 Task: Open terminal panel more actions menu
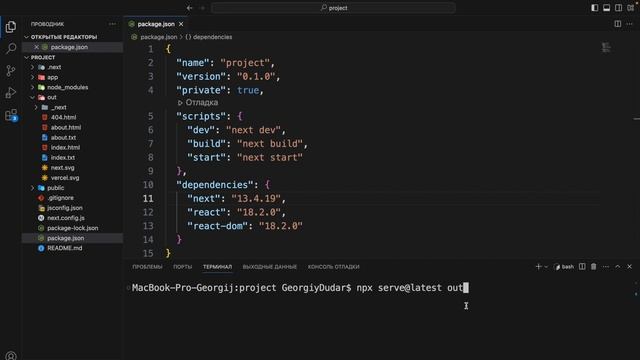(606, 267)
